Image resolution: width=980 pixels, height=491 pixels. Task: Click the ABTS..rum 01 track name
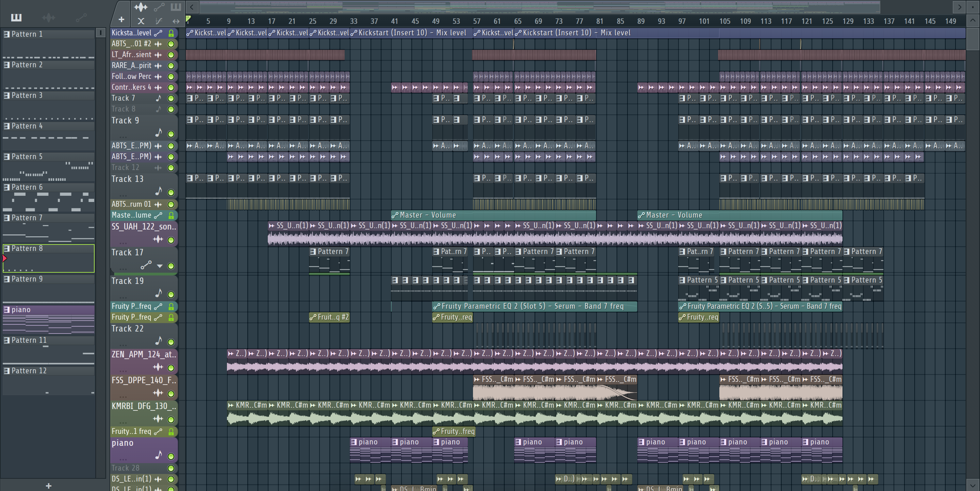[131, 204]
